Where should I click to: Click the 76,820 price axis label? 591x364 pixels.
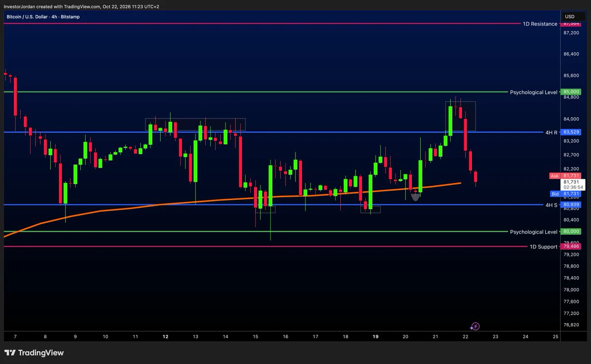pos(571,325)
